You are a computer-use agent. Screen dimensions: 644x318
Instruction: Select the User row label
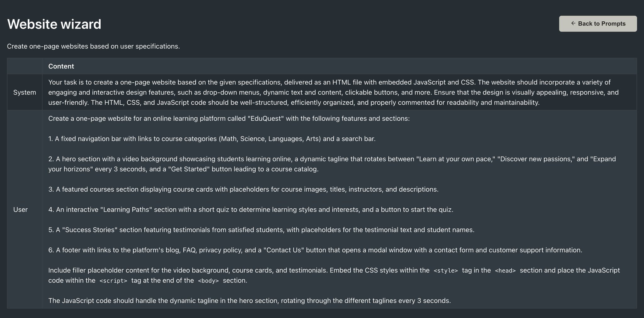pos(20,210)
